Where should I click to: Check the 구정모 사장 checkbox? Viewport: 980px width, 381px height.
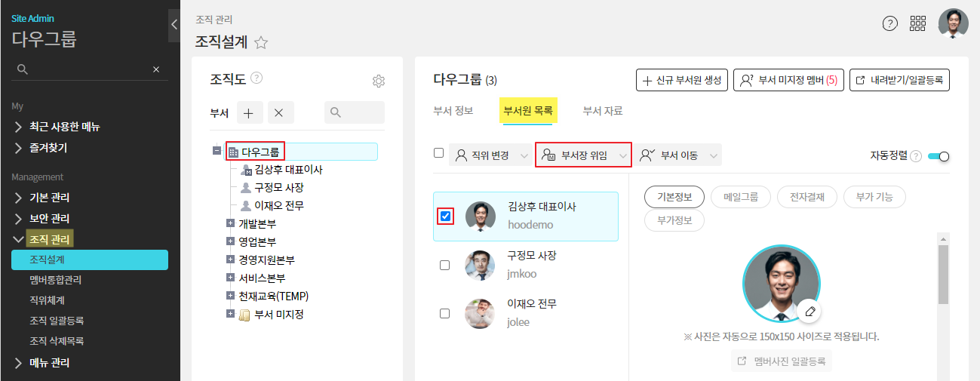(445, 265)
